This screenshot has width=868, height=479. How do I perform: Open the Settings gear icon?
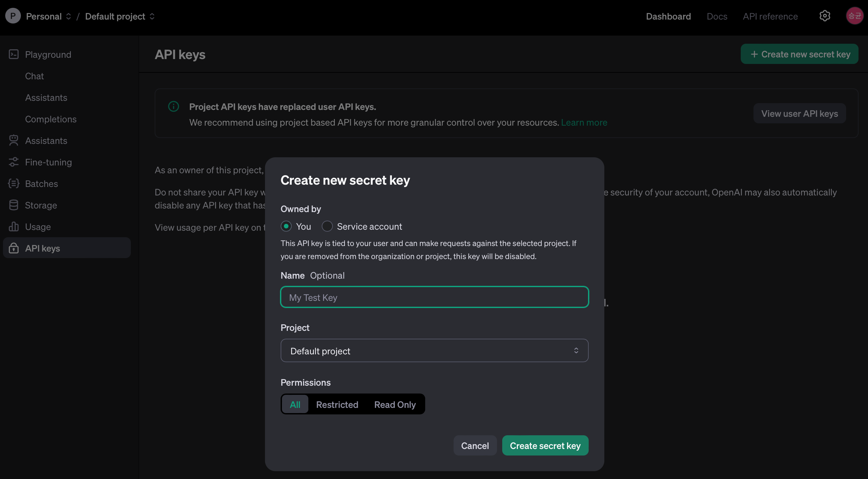pyautogui.click(x=825, y=16)
